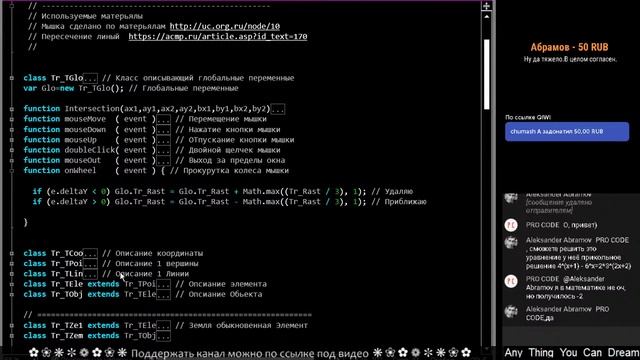The height and width of the screenshot is (360, 640).
Task: Expand the fold beside class Tr_TZem
Action: tap(12, 336)
